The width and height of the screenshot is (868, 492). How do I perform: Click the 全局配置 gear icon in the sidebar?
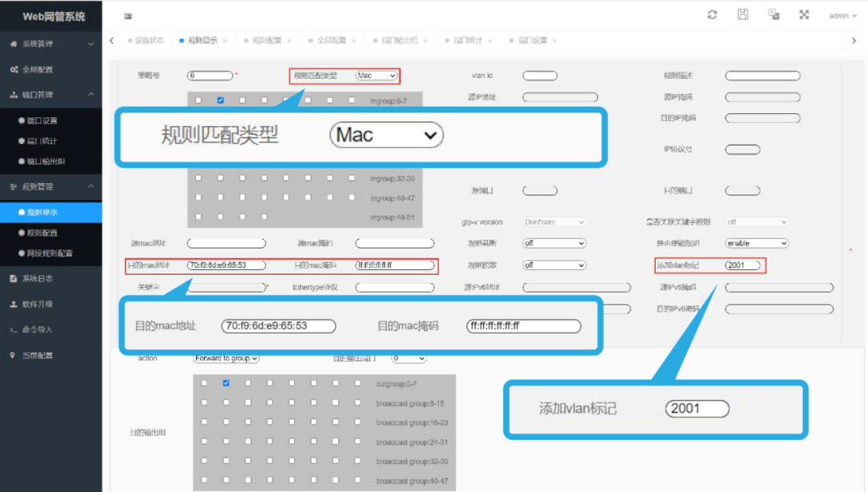coord(11,70)
